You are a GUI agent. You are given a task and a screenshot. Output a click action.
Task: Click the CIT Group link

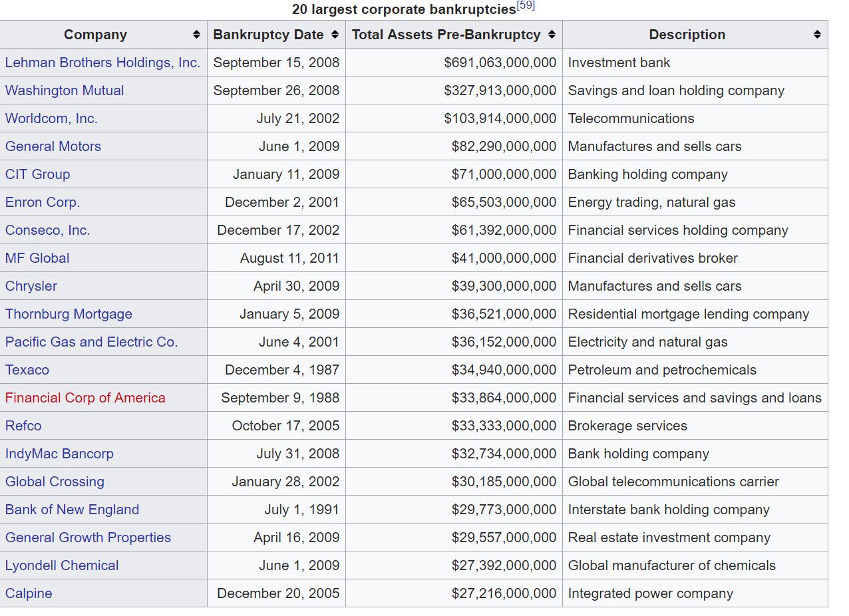(x=37, y=174)
